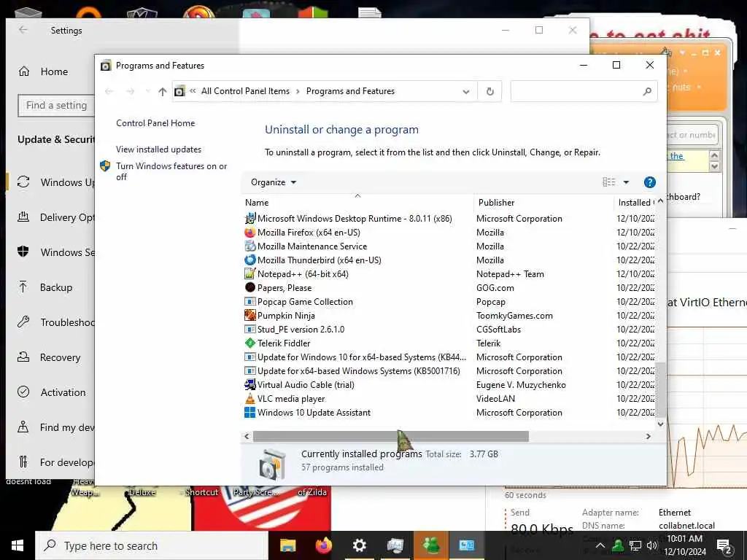Click the Mozilla Firefox program icon in list
Viewport: 747px width, 560px height.
tap(249, 233)
